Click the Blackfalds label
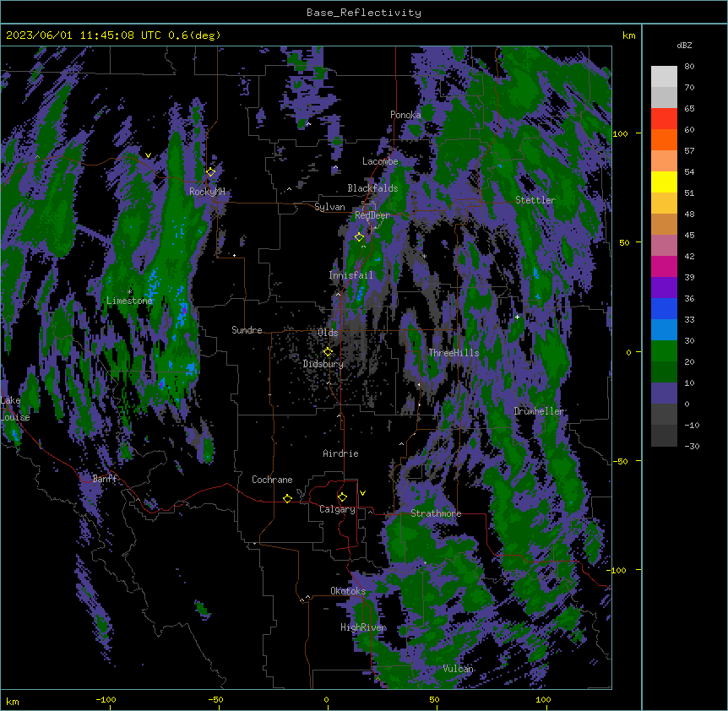 (372, 188)
